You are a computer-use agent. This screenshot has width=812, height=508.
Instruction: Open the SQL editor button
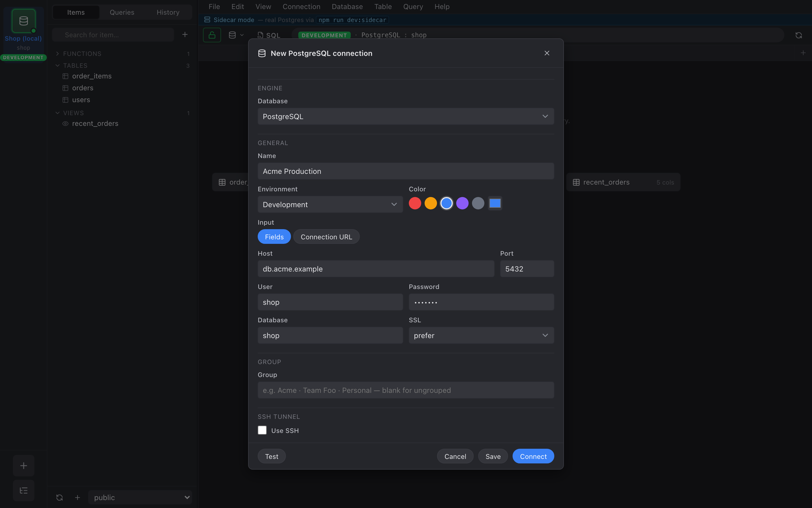pyautogui.click(x=269, y=35)
